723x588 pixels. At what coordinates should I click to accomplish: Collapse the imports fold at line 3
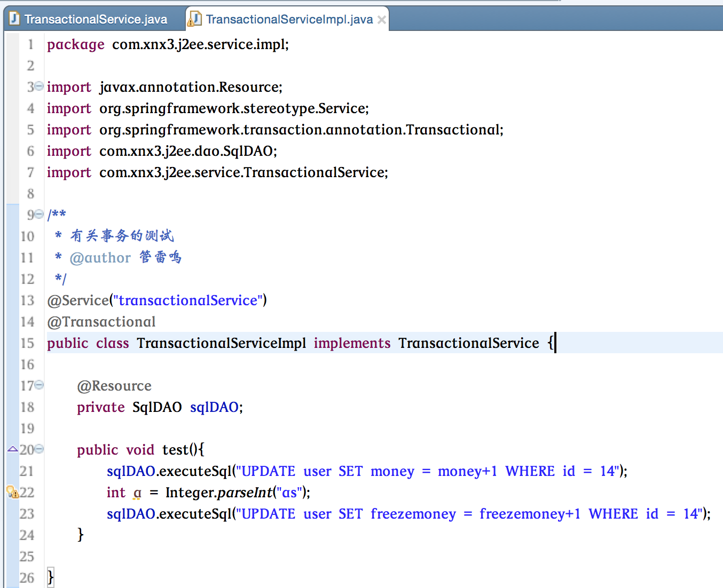pyautogui.click(x=39, y=86)
